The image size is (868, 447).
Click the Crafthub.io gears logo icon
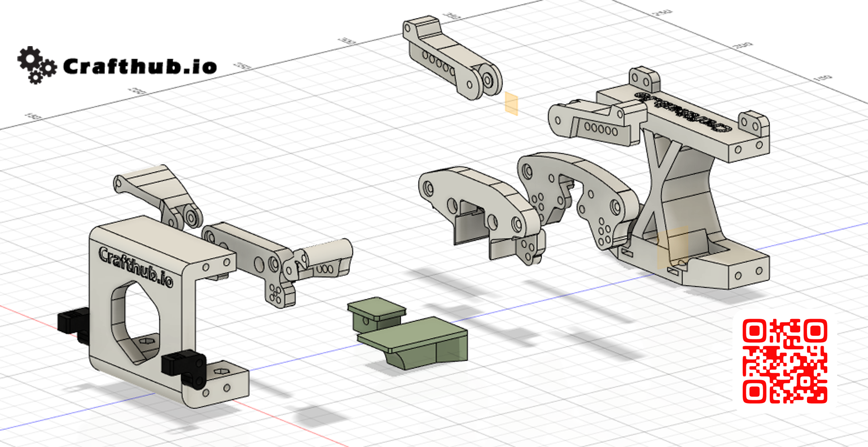coord(37,65)
